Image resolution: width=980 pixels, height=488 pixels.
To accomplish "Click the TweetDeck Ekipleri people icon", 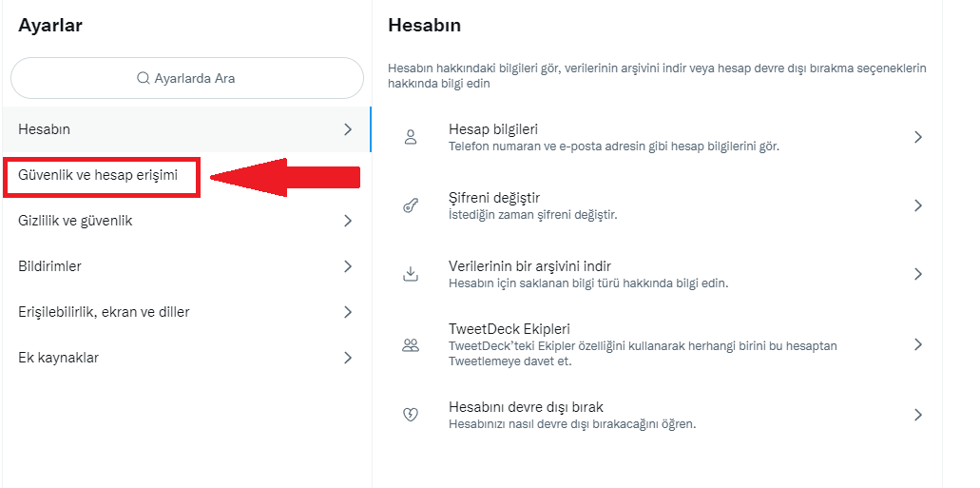I will tap(411, 344).
